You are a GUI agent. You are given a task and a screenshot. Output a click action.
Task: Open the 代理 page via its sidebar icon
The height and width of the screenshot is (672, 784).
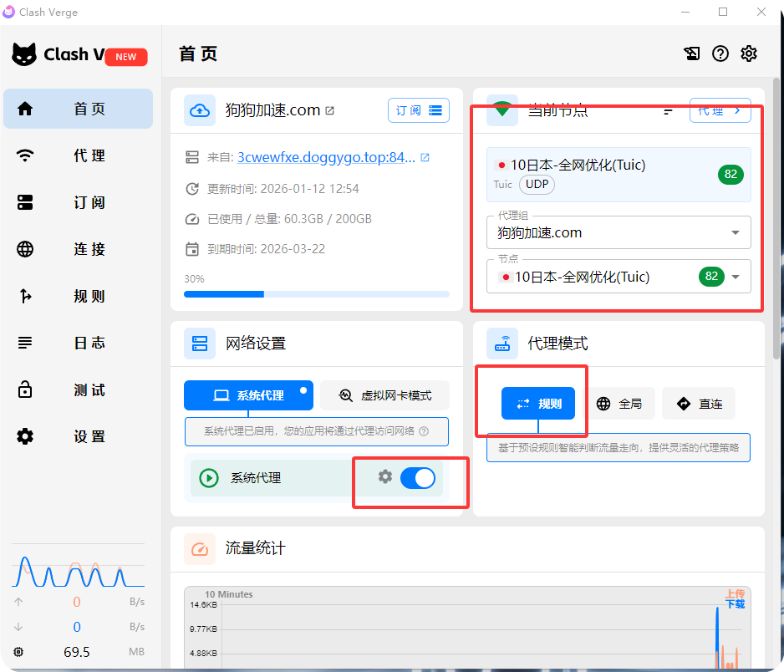pos(25,155)
